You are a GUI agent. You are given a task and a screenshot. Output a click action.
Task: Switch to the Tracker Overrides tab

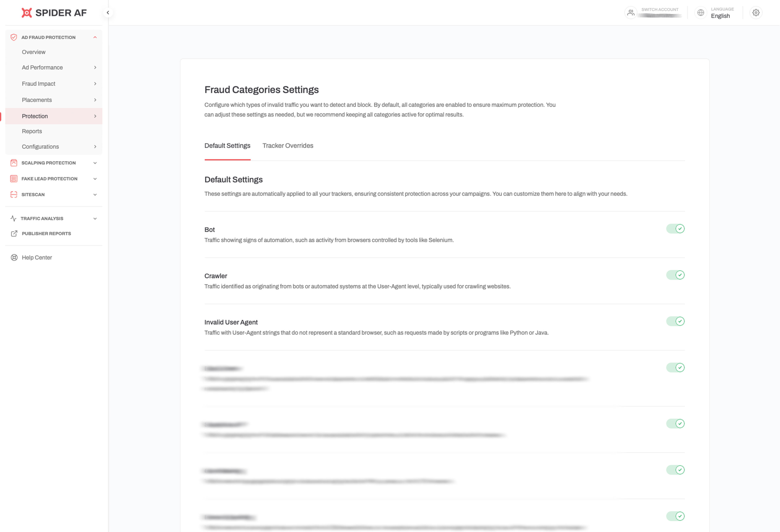tap(288, 146)
